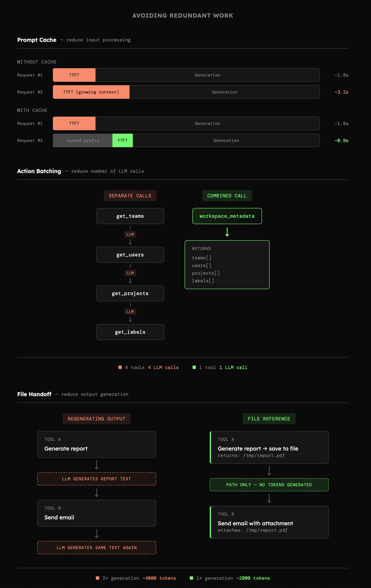
Task: Click the PATH ONLY — NO TOKENS GENERATED box
Action: tap(269, 485)
